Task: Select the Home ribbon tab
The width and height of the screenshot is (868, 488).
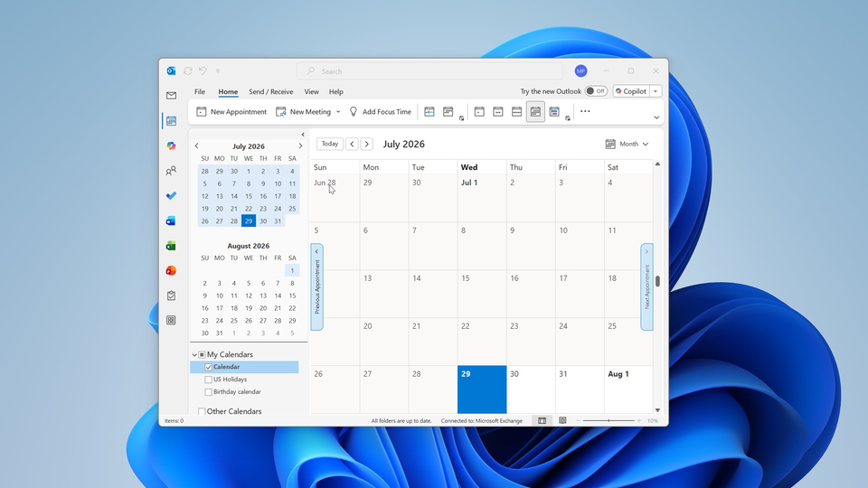Action: (x=228, y=92)
